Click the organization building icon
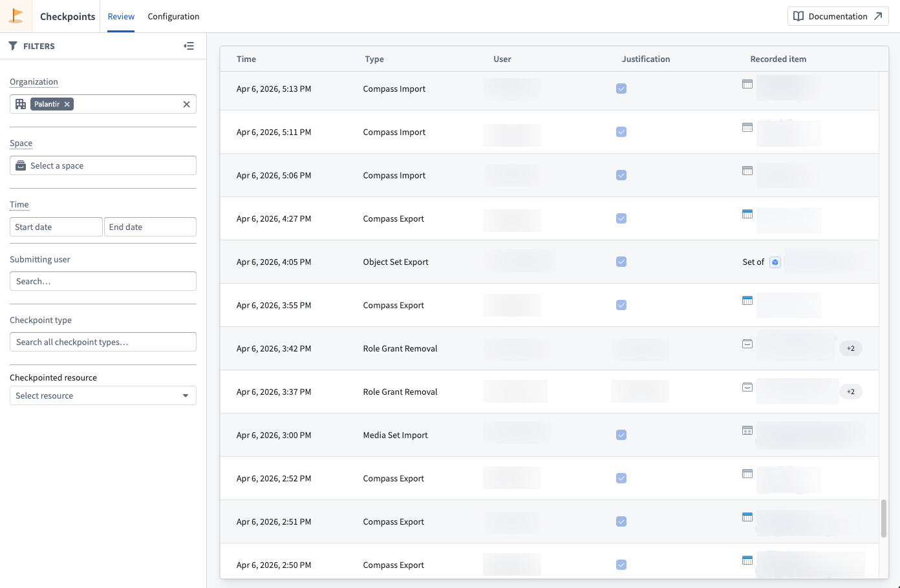The image size is (900, 588). 21,104
